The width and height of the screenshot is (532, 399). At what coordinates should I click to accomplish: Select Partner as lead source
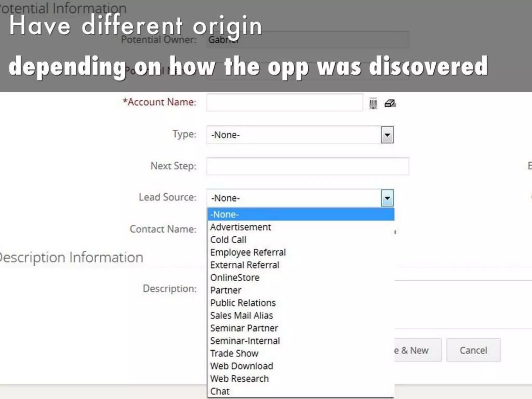[x=226, y=290]
